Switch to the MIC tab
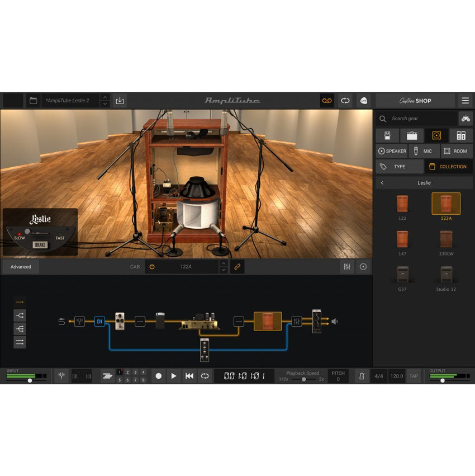The height and width of the screenshot is (476, 475). 424,151
